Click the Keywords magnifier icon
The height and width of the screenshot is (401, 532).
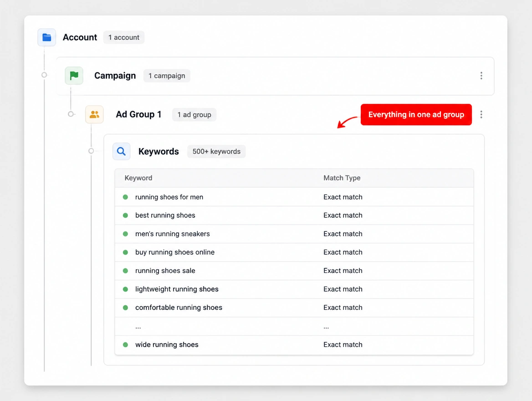pyautogui.click(x=122, y=151)
